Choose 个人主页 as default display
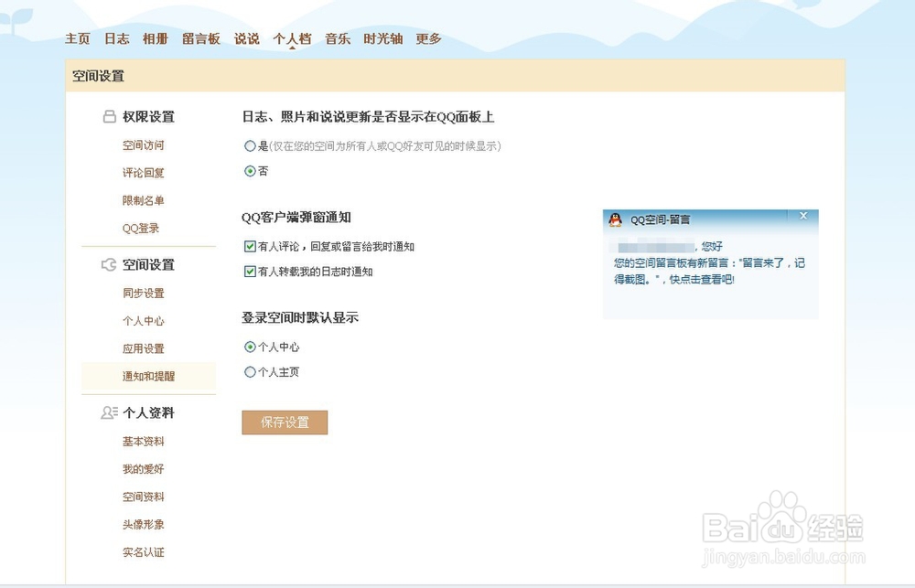The width and height of the screenshot is (915, 588). tap(250, 372)
